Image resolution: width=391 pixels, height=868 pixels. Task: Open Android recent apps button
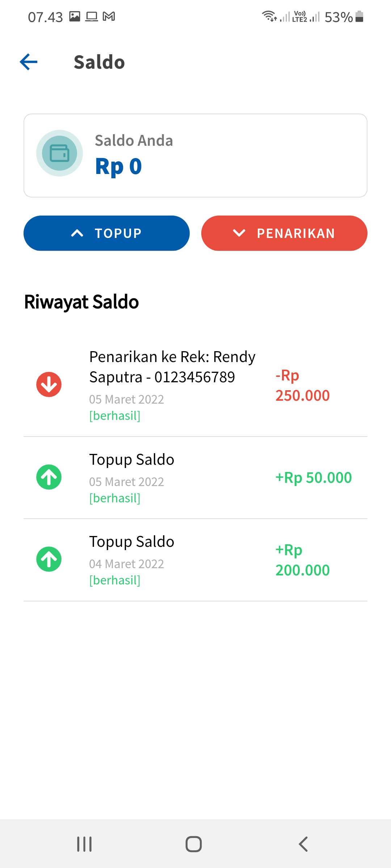click(x=84, y=844)
